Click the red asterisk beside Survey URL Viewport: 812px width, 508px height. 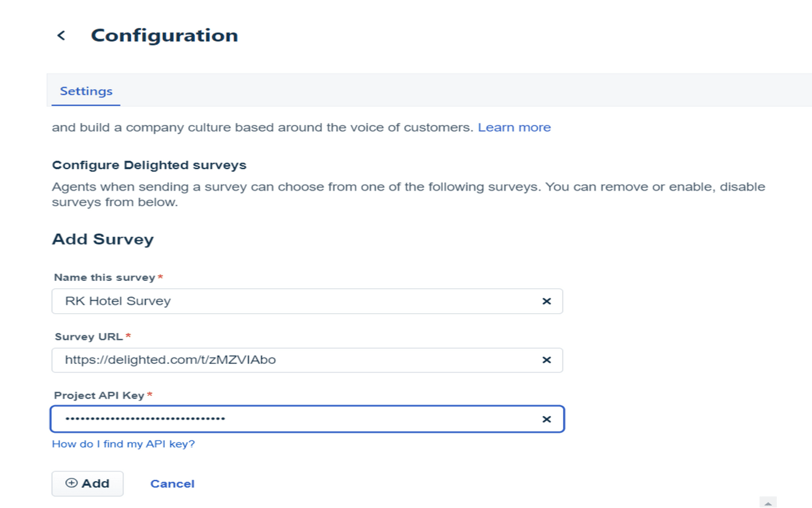coord(127,336)
